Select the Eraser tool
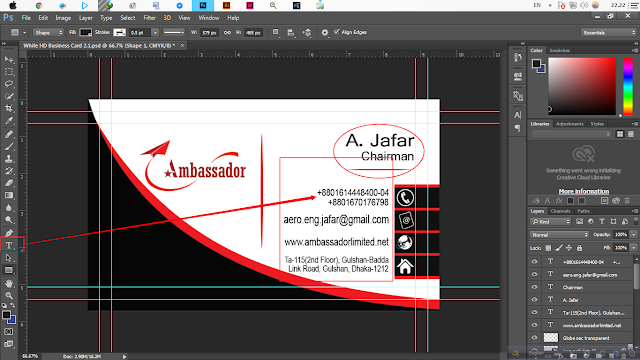This screenshot has width=640, height=360. [x=9, y=183]
